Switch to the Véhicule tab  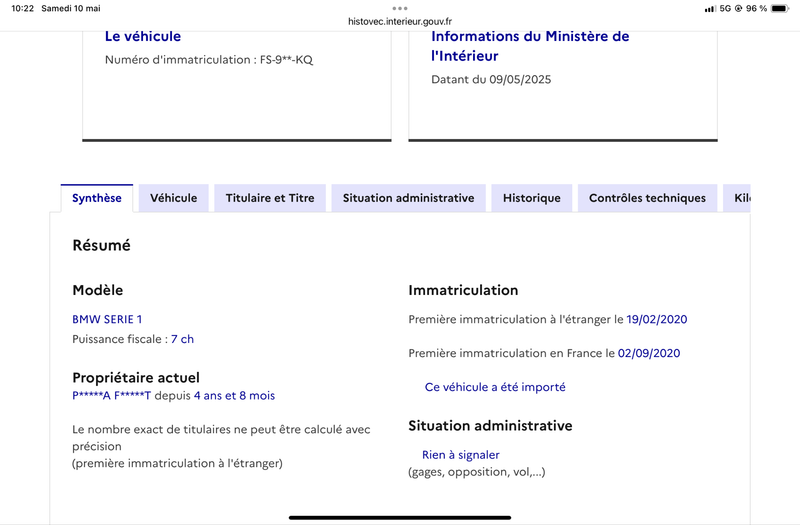click(173, 198)
